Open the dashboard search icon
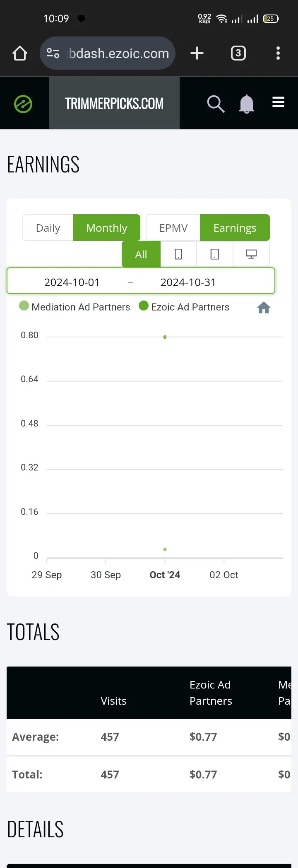 point(216,104)
